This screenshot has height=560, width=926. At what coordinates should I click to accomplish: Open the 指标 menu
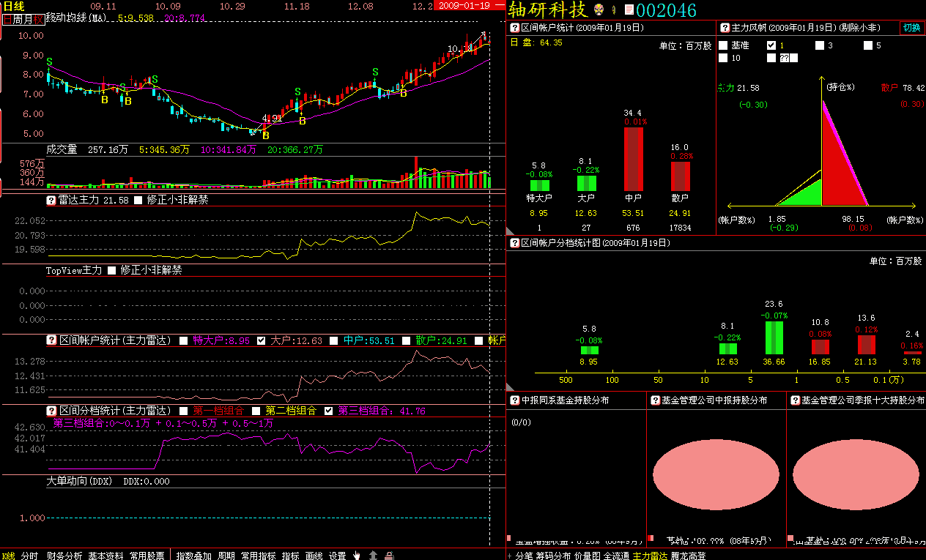(x=291, y=556)
